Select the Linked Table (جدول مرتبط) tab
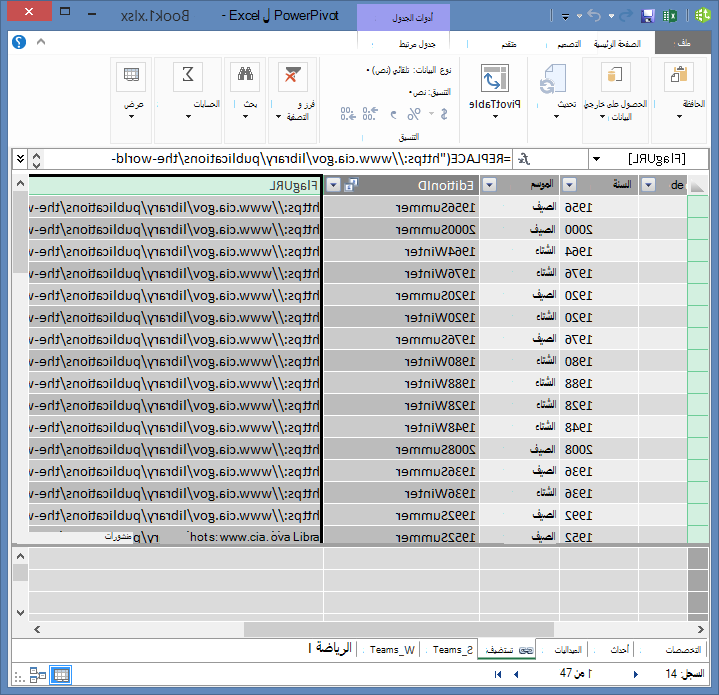The image size is (719, 695). pyautogui.click(x=417, y=44)
